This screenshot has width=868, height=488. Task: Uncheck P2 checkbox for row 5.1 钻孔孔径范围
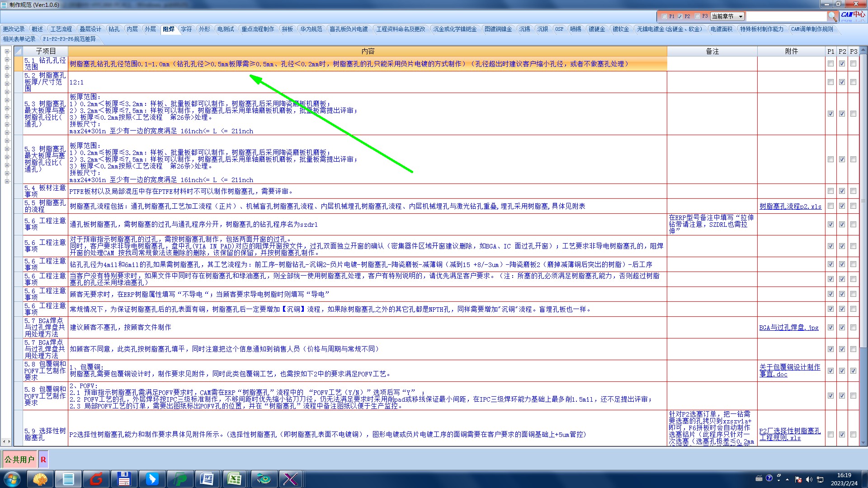[842, 64]
